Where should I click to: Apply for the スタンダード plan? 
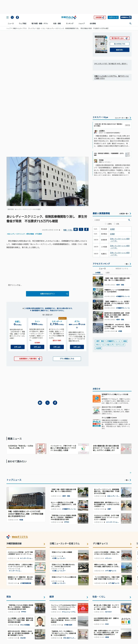pos(57,347)
